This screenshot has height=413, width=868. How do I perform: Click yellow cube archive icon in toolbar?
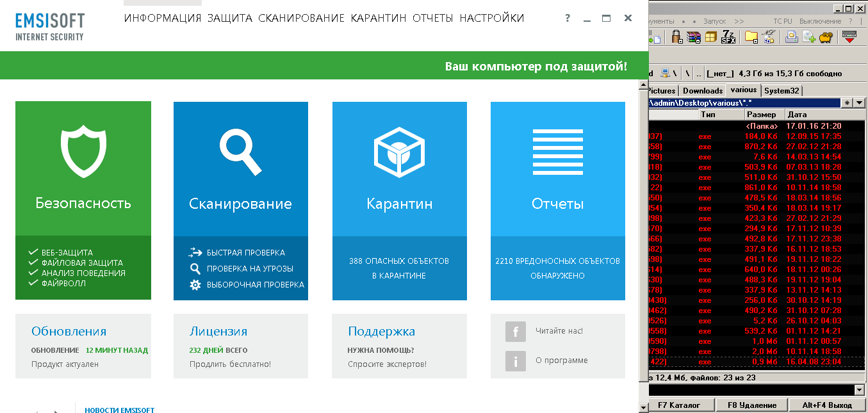click(x=711, y=36)
